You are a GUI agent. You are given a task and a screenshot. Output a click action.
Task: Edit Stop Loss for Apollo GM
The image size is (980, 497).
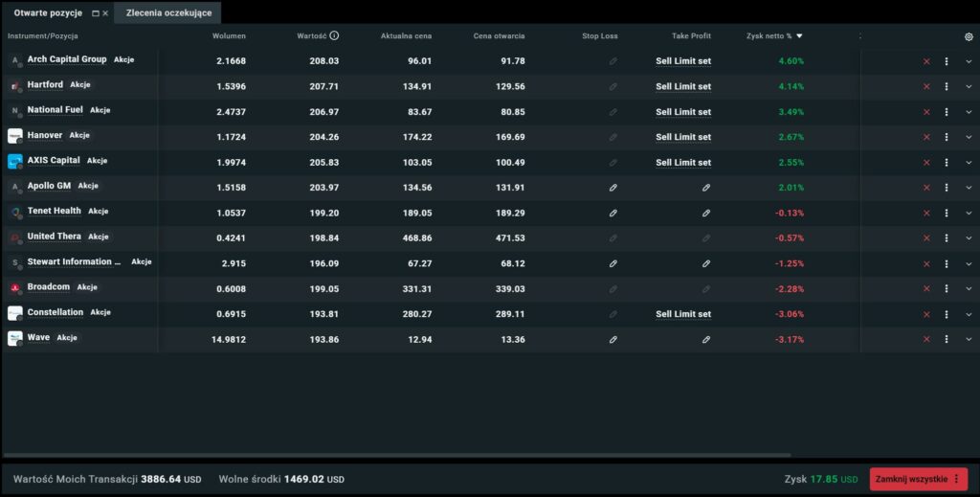pyautogui.click(x=613, y=188)
